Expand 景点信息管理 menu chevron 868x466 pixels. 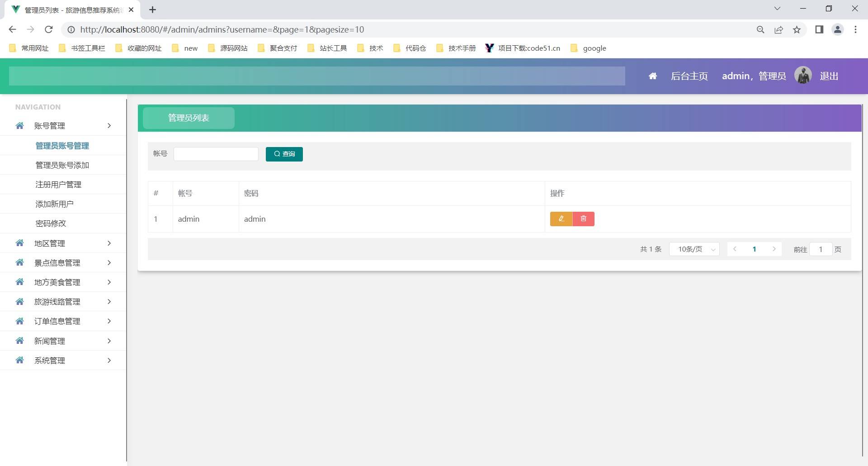[109, 262]
